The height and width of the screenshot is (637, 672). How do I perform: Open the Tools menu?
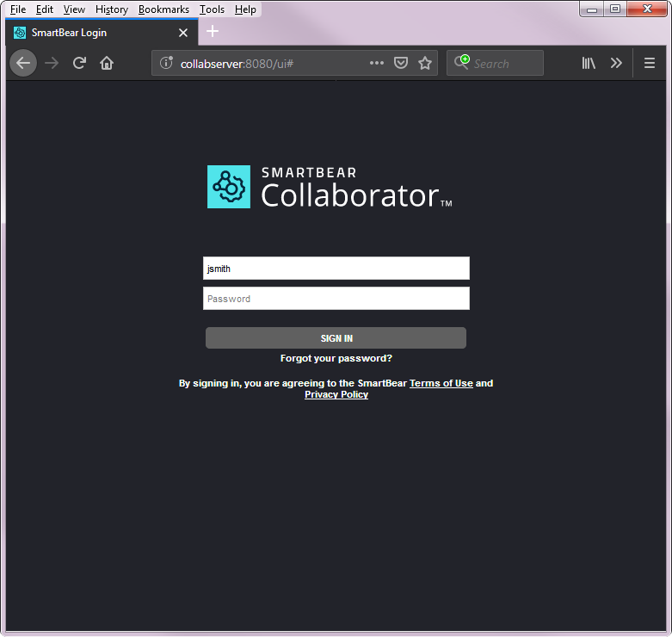pyautogui.click(x=213, y=9)
